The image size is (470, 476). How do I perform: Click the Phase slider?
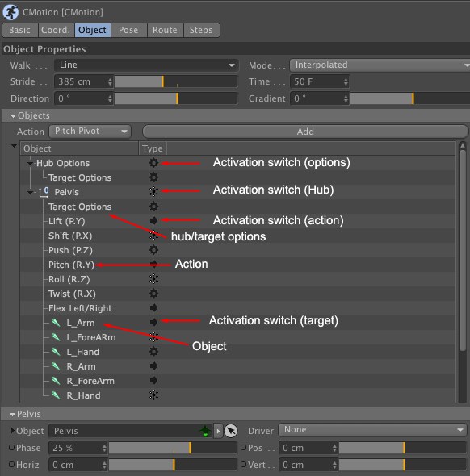(x=173, y=448)
